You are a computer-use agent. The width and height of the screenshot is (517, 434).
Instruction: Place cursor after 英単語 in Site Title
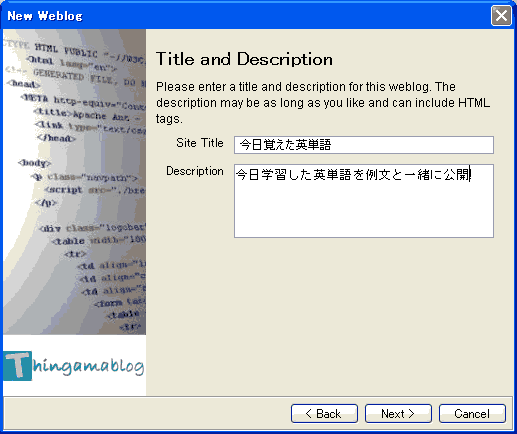(x=332, y=145)
